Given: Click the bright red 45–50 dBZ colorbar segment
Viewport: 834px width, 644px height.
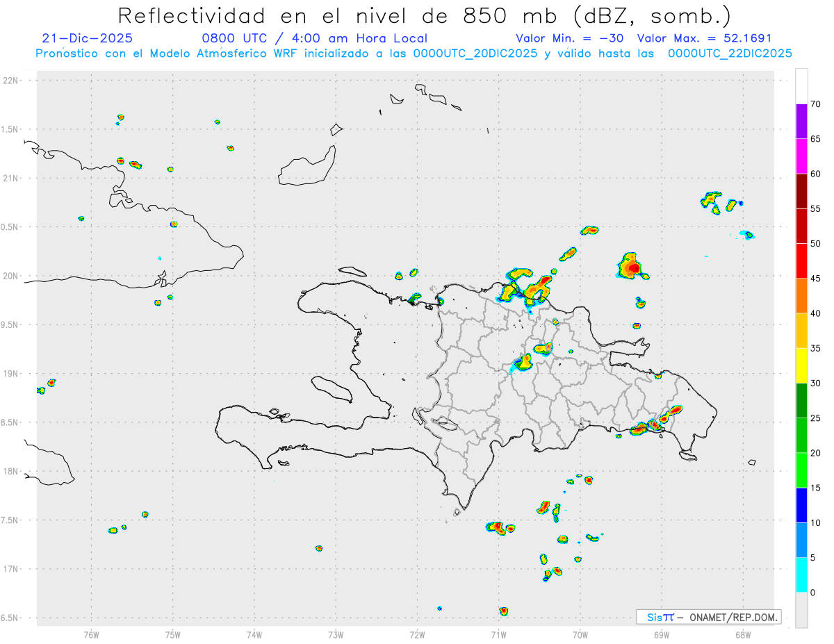Looking at the screenshot, I should pyautogui.click(x=801, y=261).
